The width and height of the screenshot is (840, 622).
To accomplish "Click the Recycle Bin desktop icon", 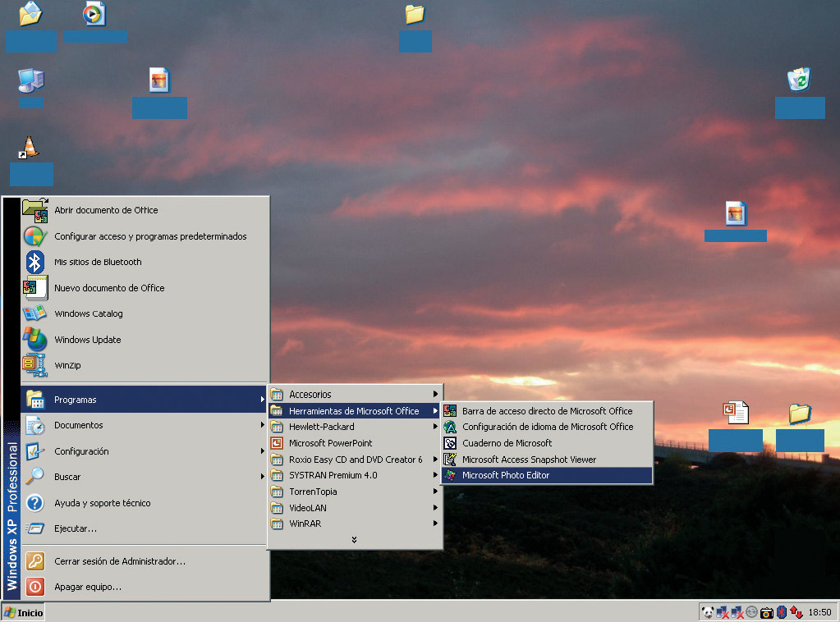I will coord(798,80).
